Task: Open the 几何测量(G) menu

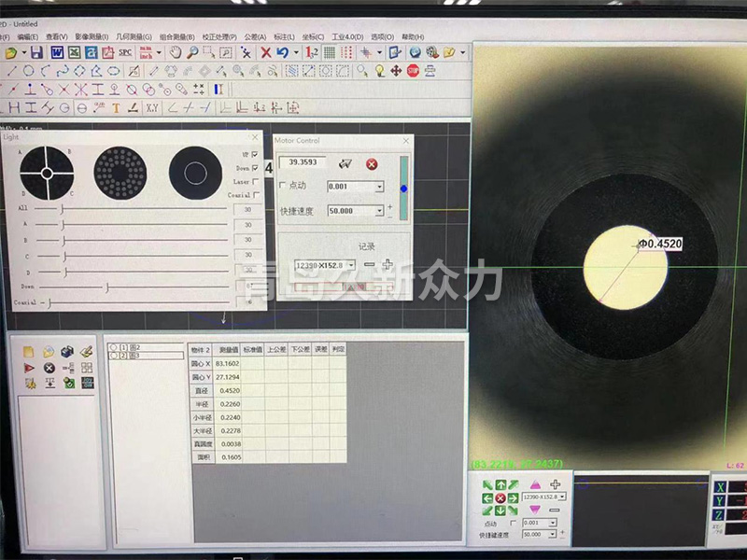Action: (134, 36)
